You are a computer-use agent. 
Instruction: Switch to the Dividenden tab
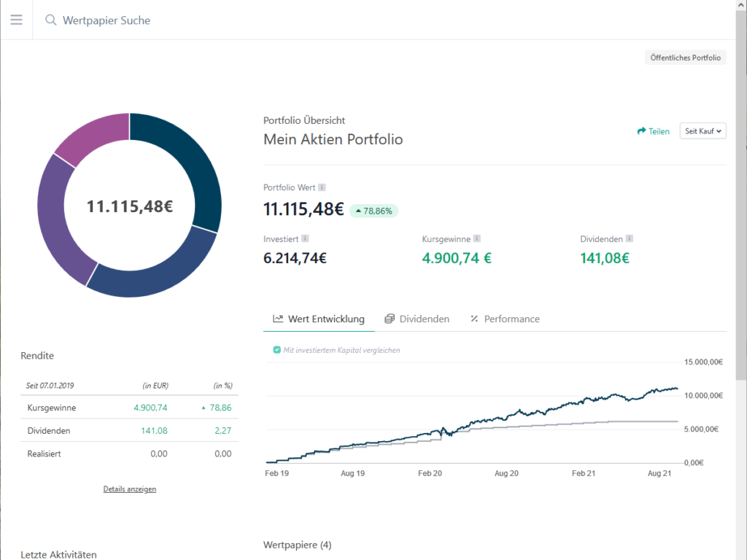(417, 319)
